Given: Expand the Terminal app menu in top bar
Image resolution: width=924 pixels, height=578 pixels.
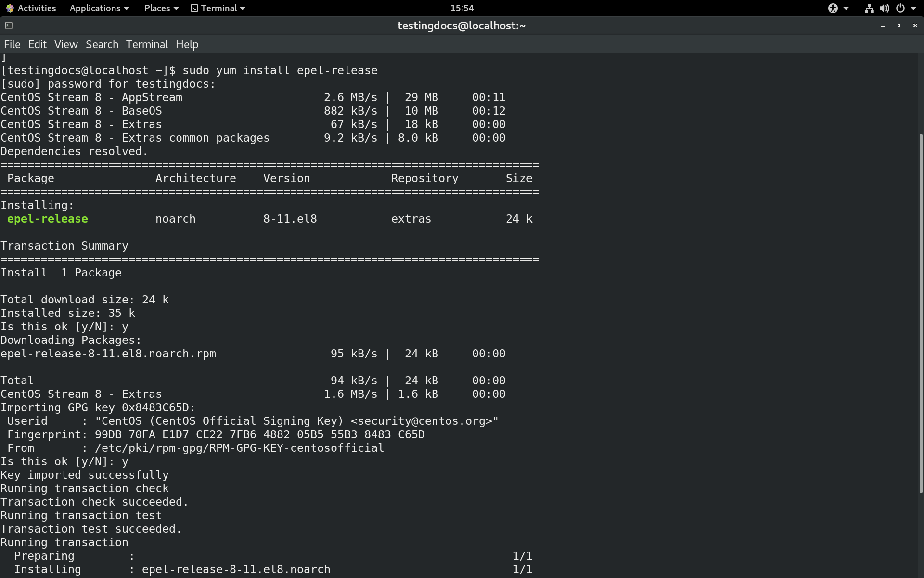Looking at the screenshot, I should coord(218,8).
